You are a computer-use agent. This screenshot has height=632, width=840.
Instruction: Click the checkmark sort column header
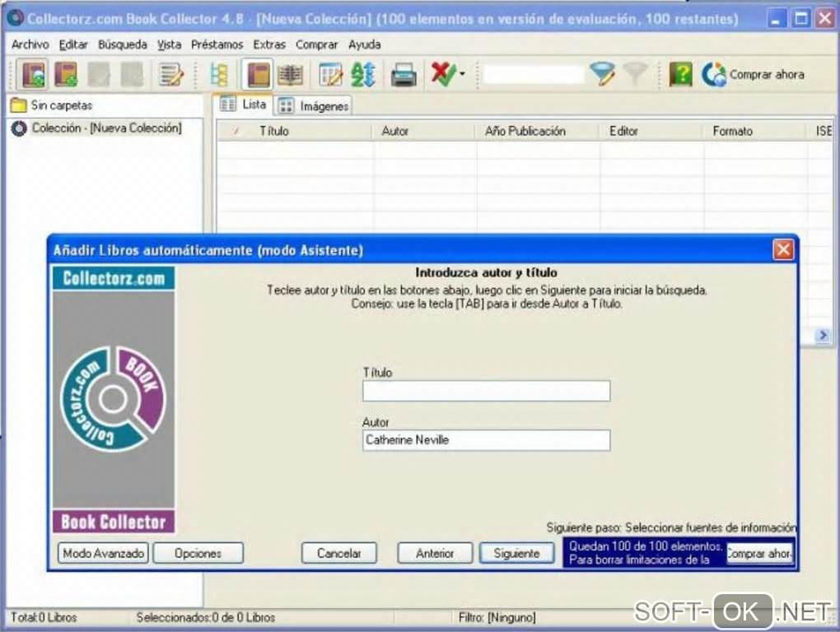(x=236, y=131)
